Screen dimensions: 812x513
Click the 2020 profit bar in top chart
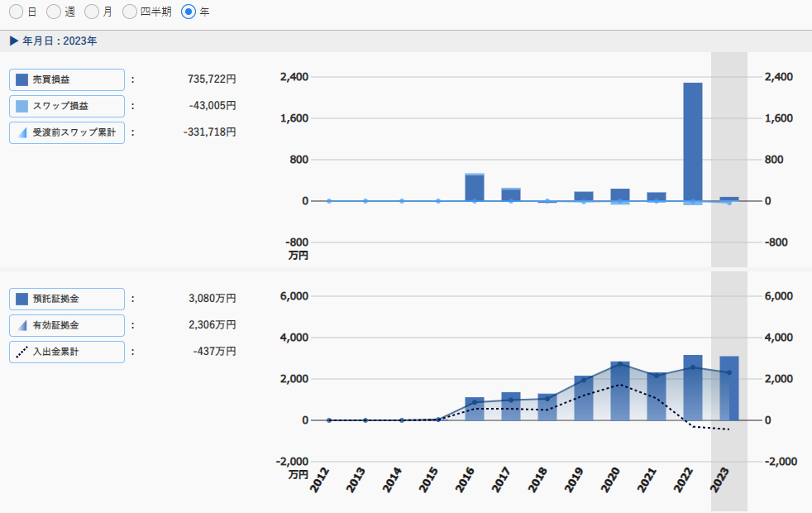(620, 194)
